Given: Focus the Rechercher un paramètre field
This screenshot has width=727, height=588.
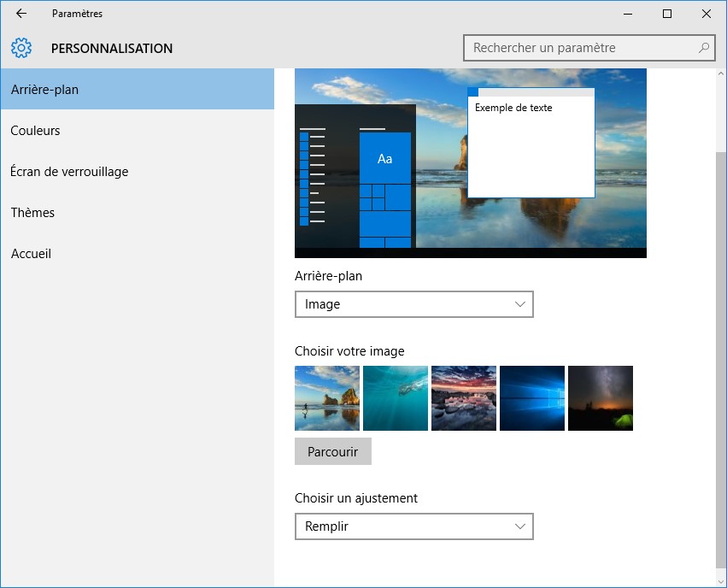Looking at the screenshot, I should [589, 48].
